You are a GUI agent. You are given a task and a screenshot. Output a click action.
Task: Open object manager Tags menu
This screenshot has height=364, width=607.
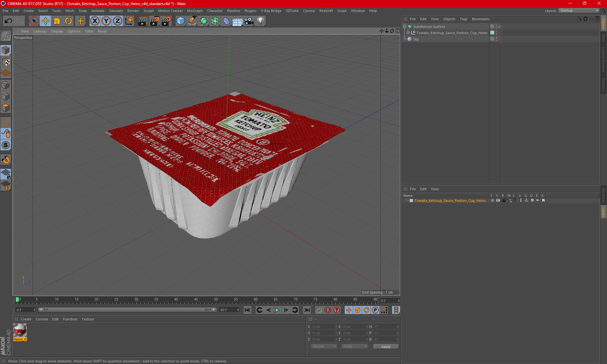(x=463, y=19)
